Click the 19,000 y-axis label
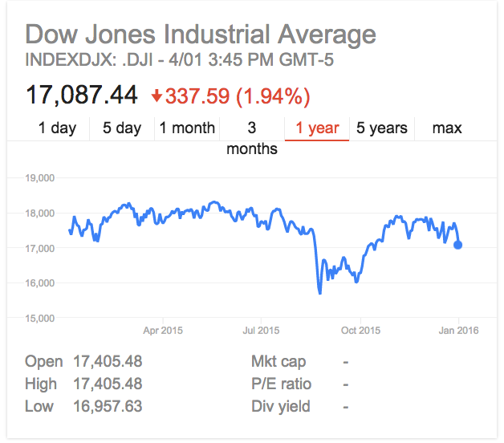The image size is (504, 443). [40, 178]
